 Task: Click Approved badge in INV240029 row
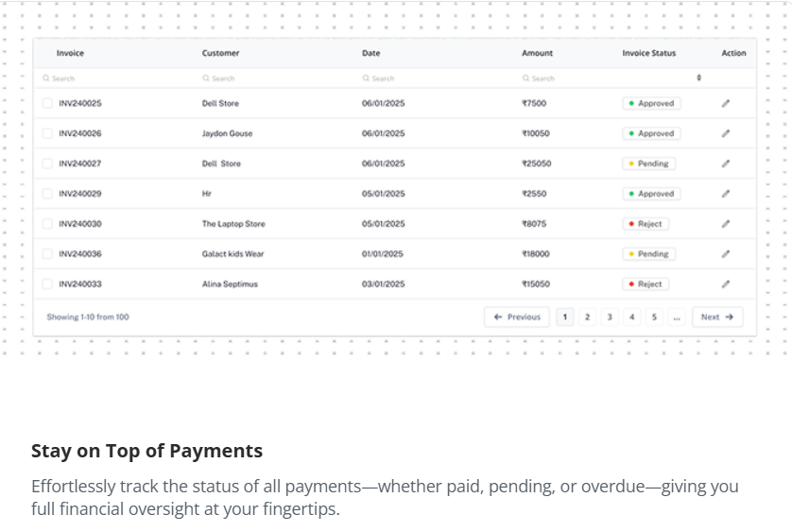tap(651, 194)
